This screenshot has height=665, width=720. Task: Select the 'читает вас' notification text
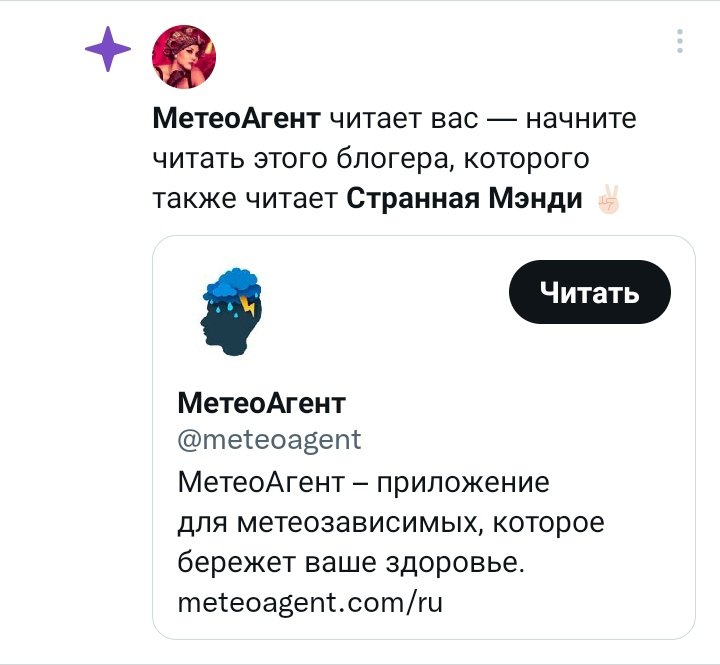pos(404,118)
